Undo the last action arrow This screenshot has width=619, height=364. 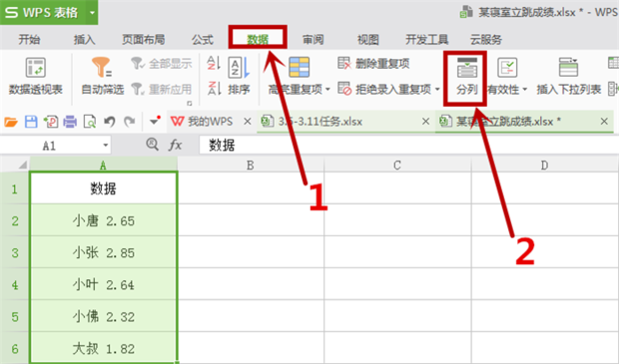tap(110, 122)
